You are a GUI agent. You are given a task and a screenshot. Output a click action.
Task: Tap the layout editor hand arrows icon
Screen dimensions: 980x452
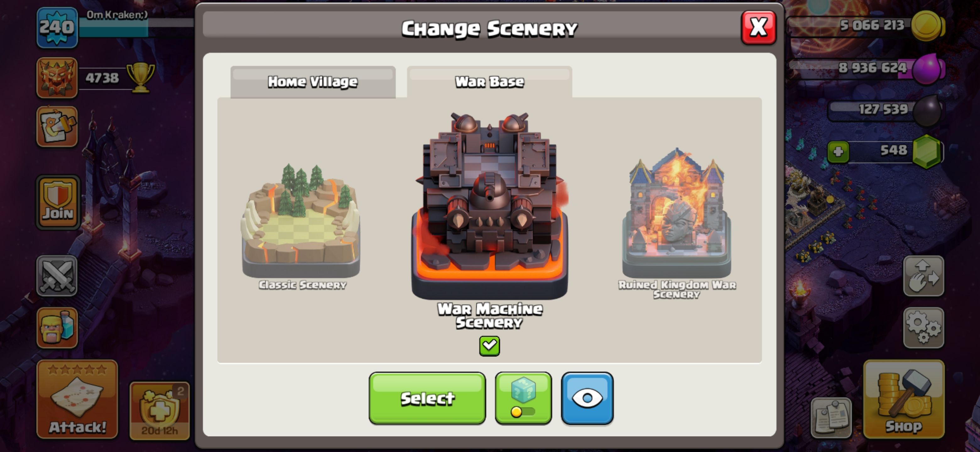click(923, 276)
